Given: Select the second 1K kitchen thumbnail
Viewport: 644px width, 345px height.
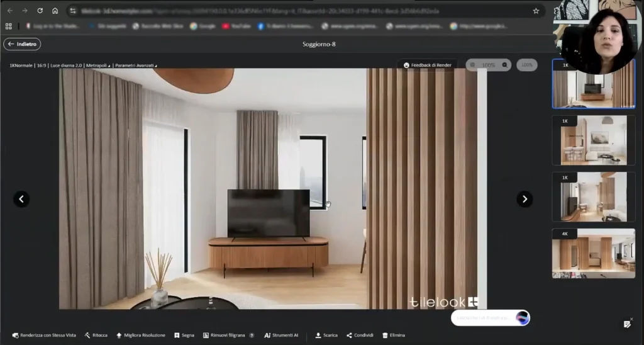Looking at the screenshot, I should point(594,140).
